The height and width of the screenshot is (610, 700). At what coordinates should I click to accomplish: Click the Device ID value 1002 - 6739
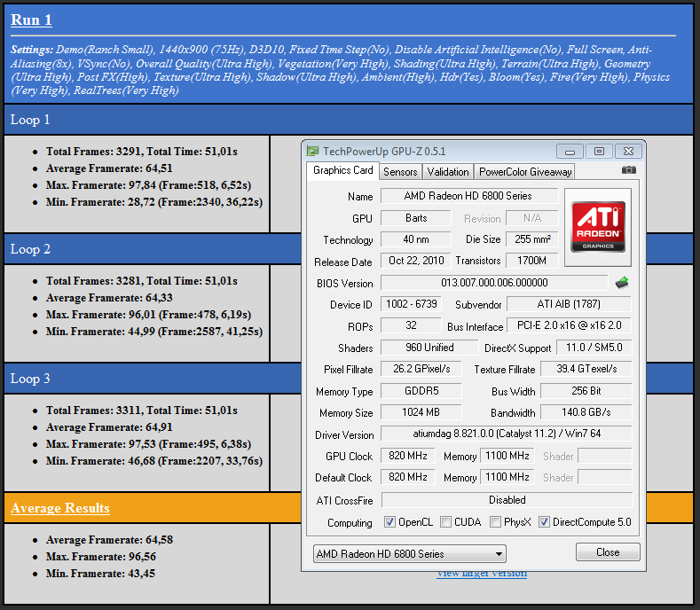(x=411, y=304)
